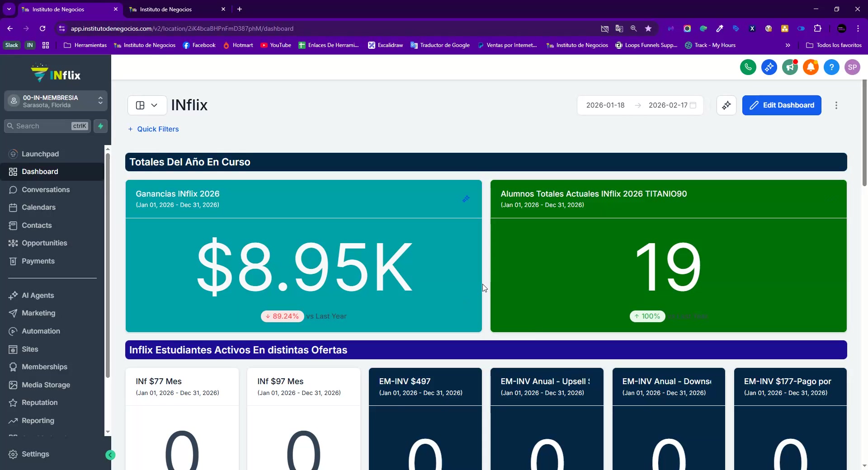The width and height of the screenshot is (868, 470).
Task: Focus the sidebar Search field
Action: (x=47, y=126)
